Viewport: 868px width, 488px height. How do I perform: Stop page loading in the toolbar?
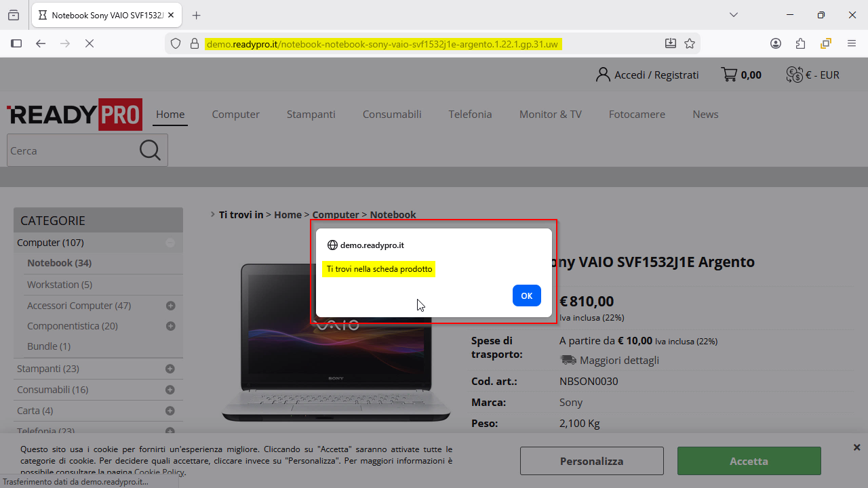pos(90,43)
